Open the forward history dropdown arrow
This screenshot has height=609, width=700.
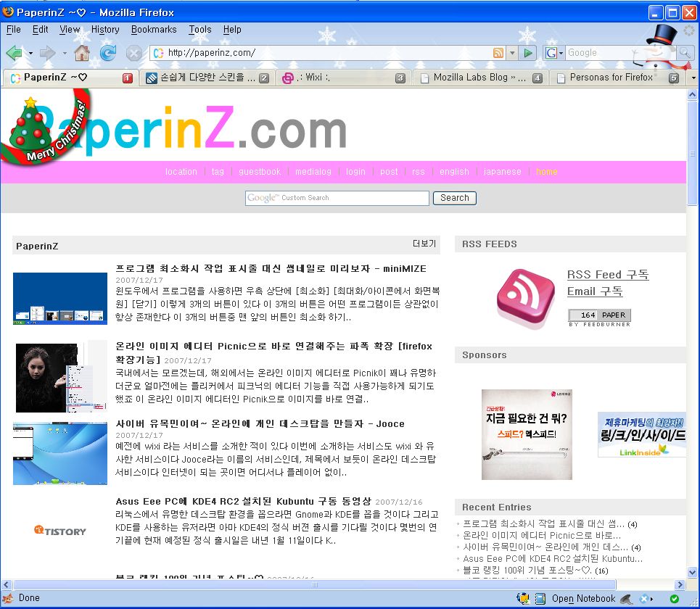(65, 53)
